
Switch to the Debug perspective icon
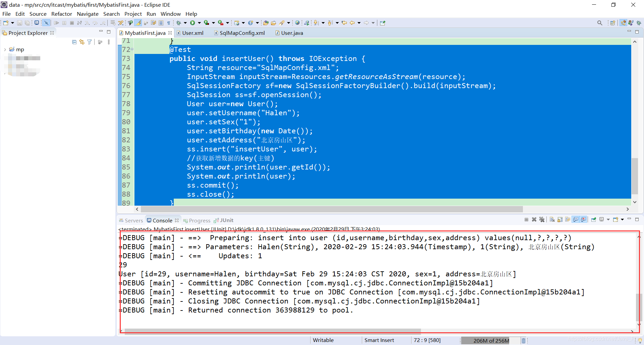(x=638, y=23)
